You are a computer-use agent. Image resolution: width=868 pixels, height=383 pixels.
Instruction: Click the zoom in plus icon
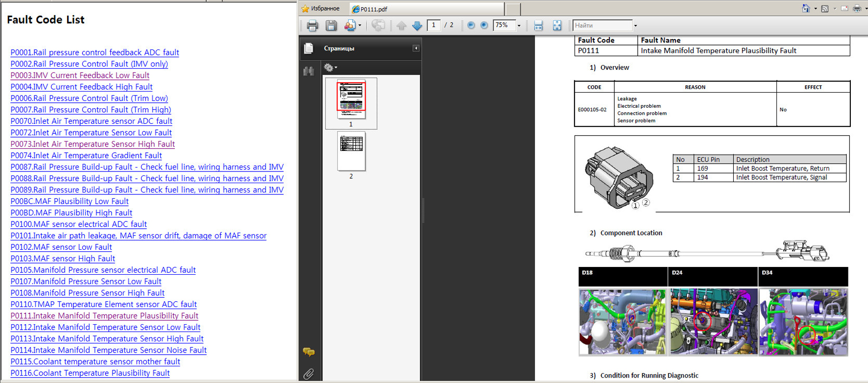(484, 25)
